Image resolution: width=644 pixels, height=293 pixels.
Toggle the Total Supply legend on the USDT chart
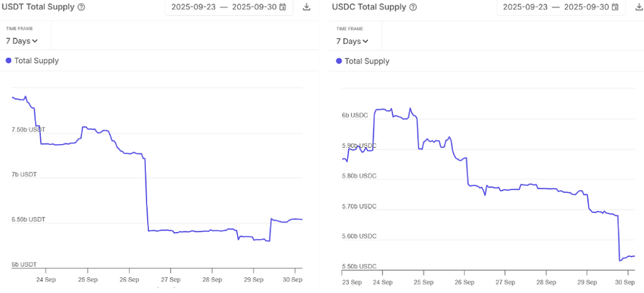(x=36, y=60)
